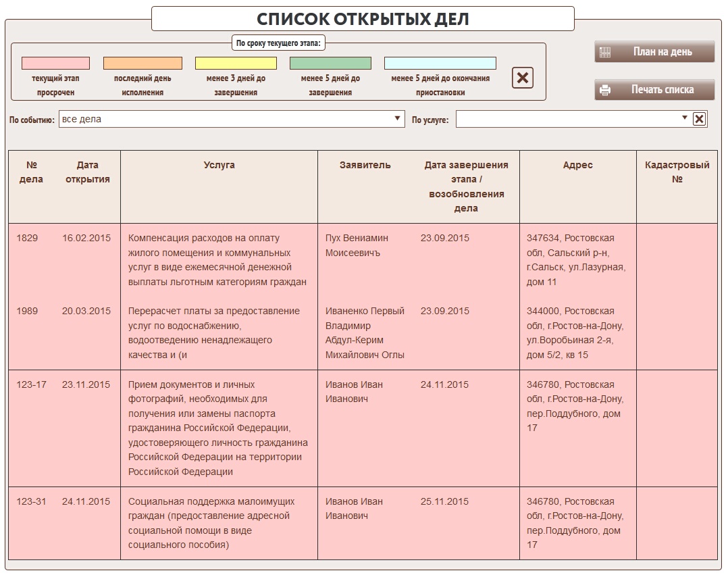Click the Заявитель column header
This screenshot has width=728, height=575.
pos(365,165)
